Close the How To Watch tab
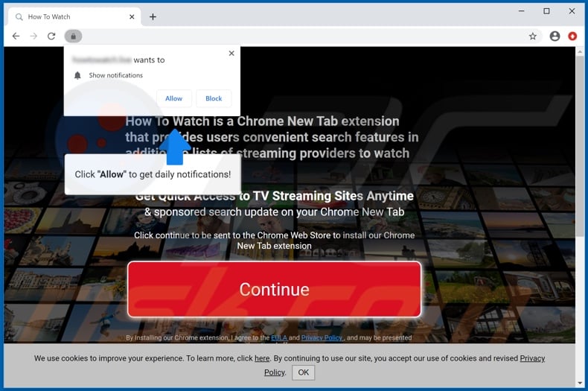 click(132, 17)
